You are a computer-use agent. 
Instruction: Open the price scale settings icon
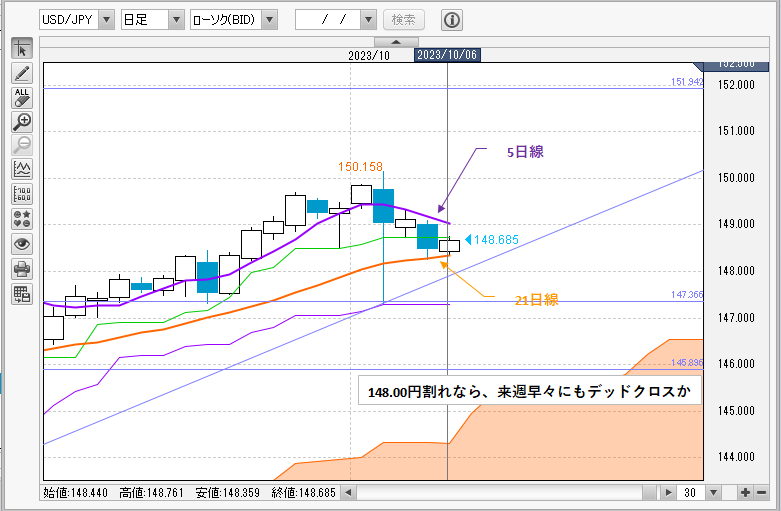(22, 194)
